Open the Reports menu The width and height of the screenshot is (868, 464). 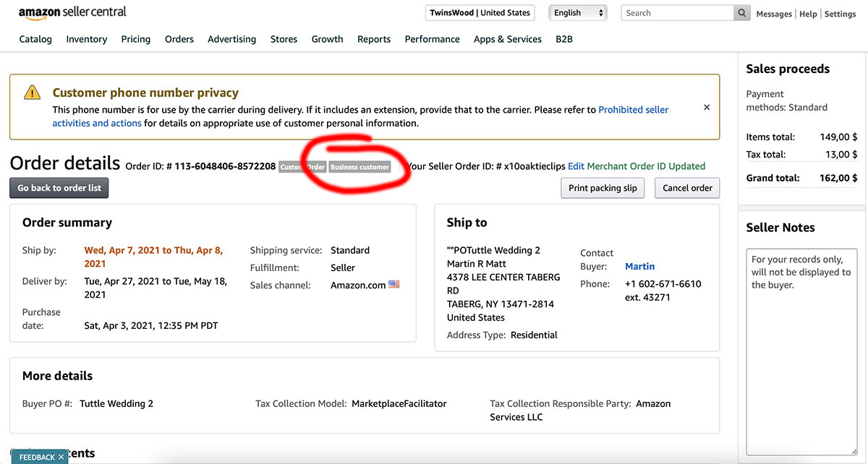click(374, 39)
